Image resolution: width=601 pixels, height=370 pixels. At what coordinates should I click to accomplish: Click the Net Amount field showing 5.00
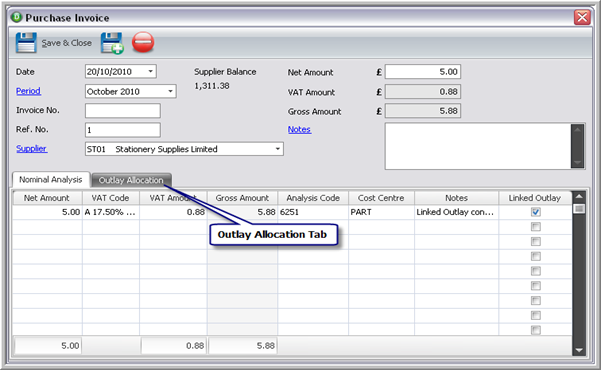[423, 72]
